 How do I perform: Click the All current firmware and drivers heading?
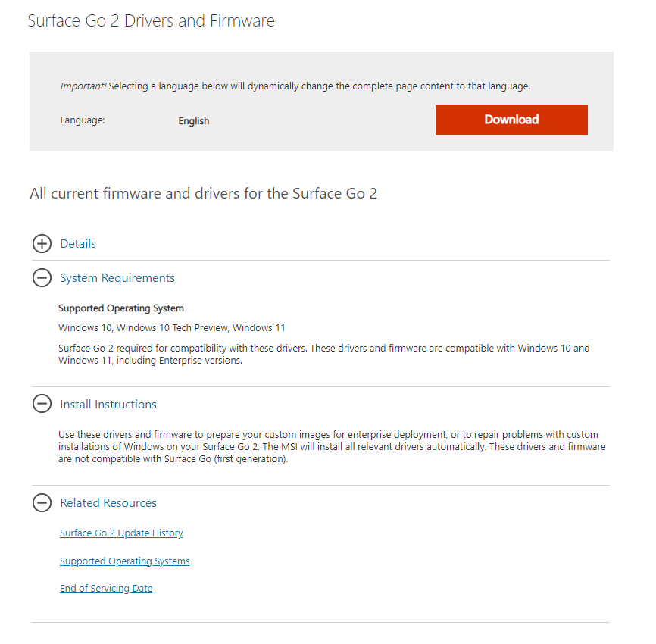(203, 193)
